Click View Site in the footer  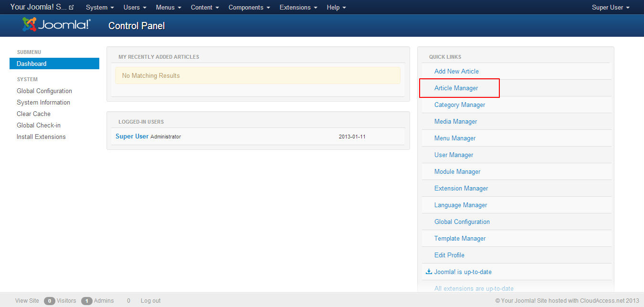(x=27, y=301)
